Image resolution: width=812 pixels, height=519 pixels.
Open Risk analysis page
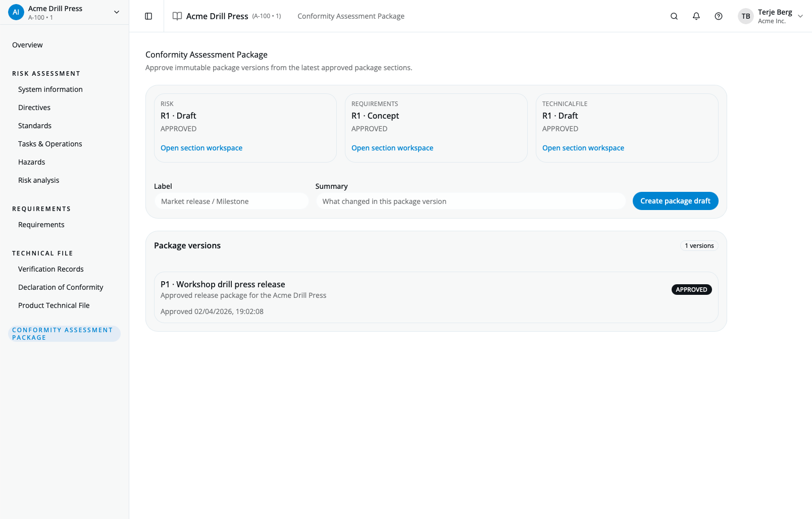39,180
